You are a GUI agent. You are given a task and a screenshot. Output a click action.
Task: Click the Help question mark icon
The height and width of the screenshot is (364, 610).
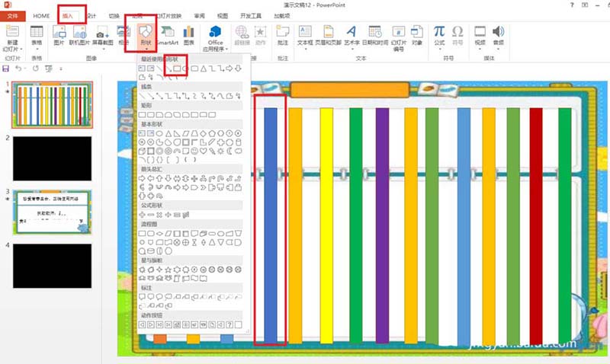coord(572,5)
